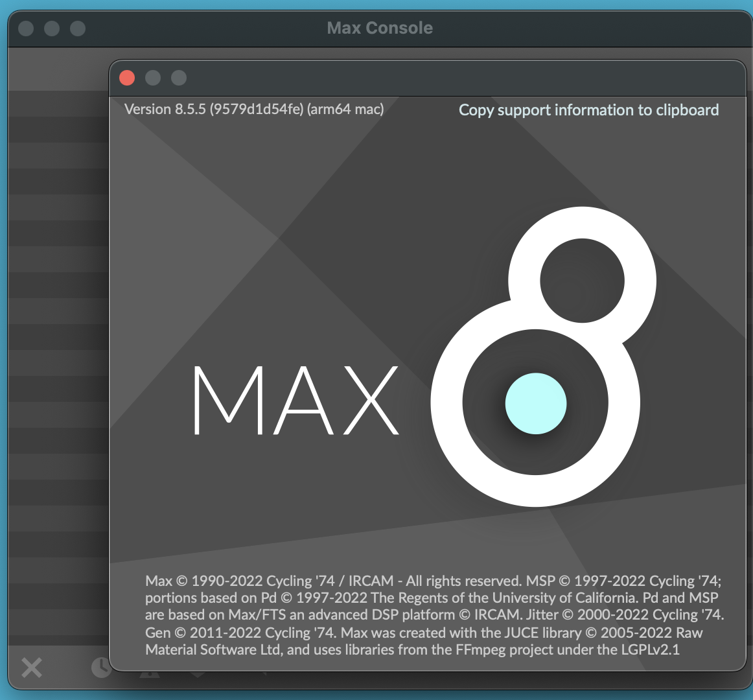This screenshot has height=700, width=753.
Task: Click the minimize button of About window
Action: coord(153,78)
